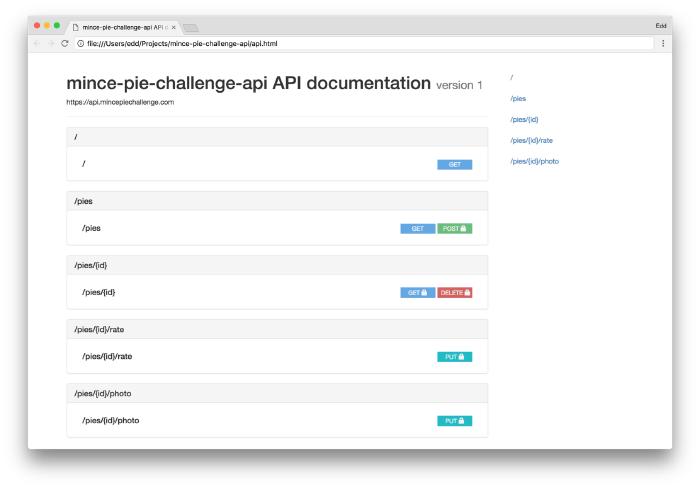This screenshot has width=700, height=489.
Task: Open the /pies/{id}/photo sidebar link
Action: click(x=534, y=161)
